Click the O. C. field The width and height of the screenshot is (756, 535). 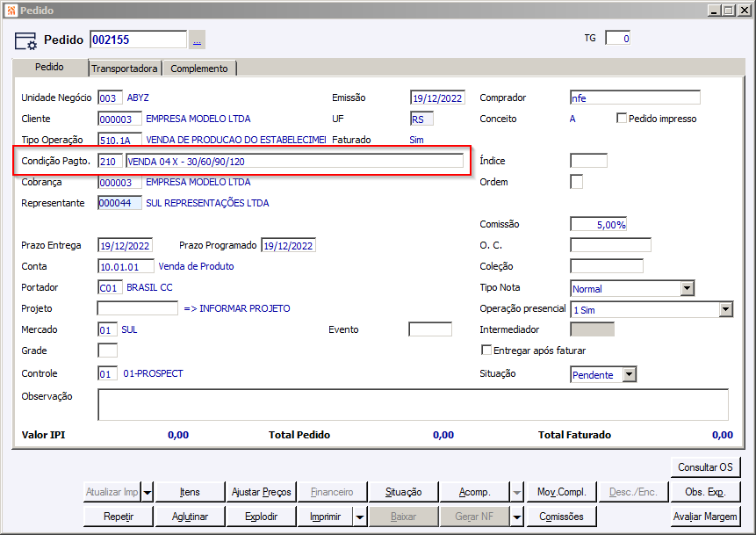[610, 245]
